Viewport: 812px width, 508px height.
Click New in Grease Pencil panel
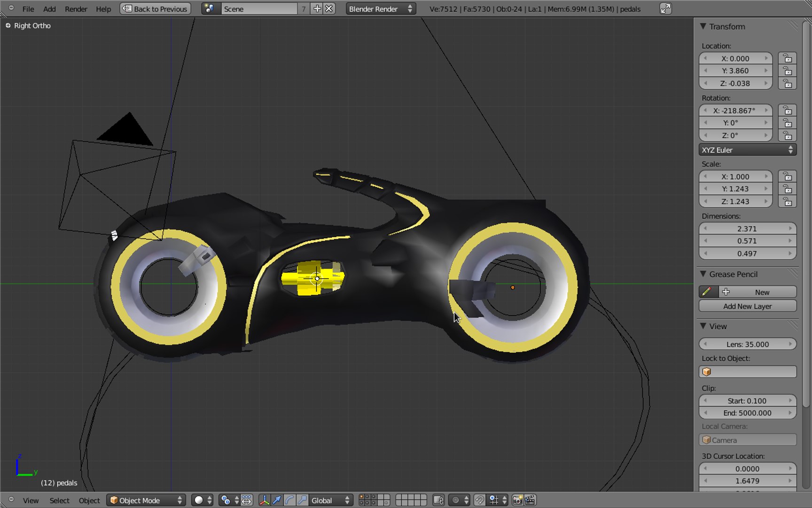757,292
